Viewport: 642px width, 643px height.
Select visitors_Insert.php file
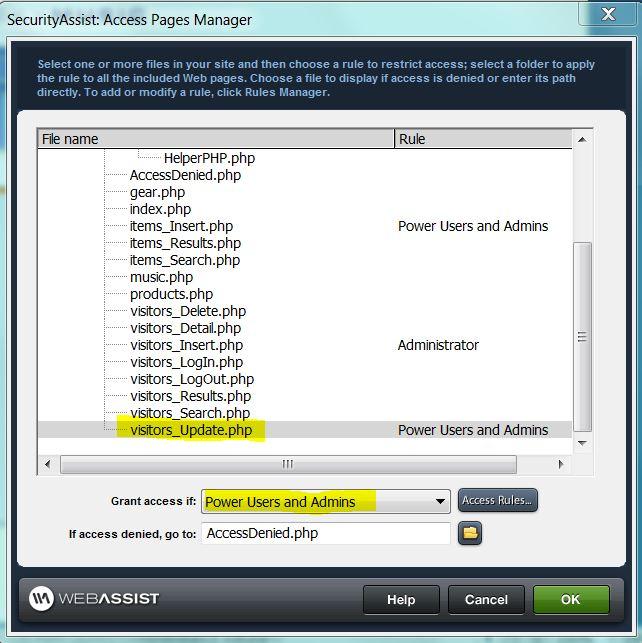[x=187, y=345]
